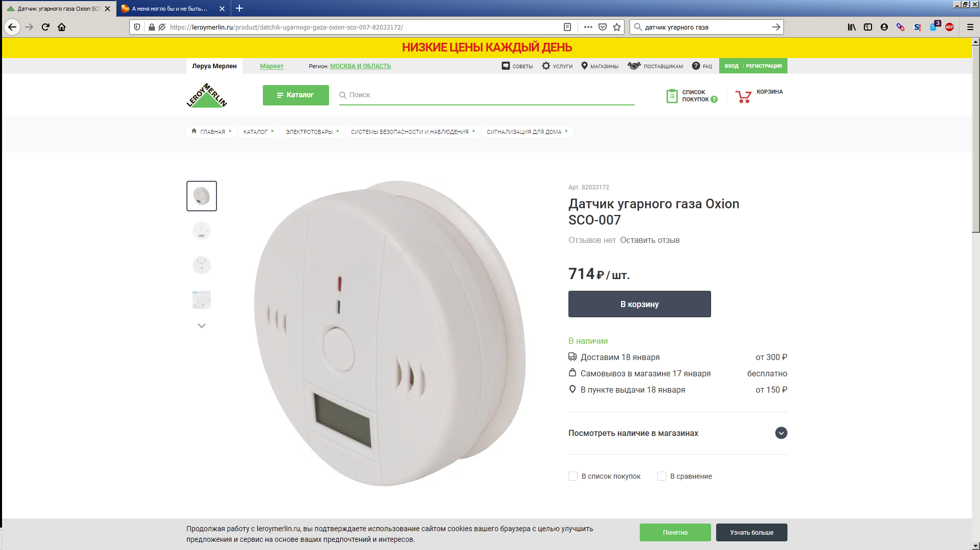Select the second product thumbnail
980x550 pixels.
pos(202,231)
